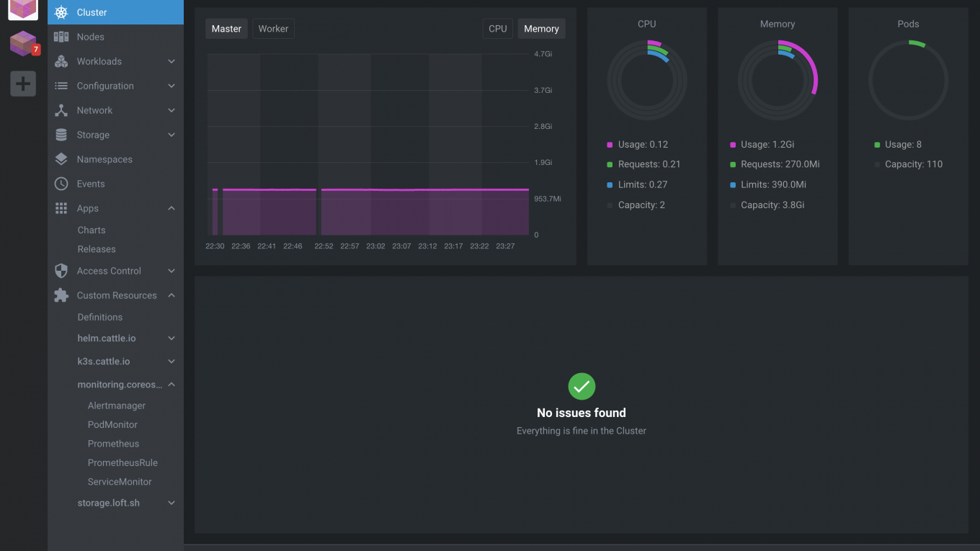Screen dimensions: 980x551
Task: Expand the Workloads menu chevron
Action: click(171, 61)
